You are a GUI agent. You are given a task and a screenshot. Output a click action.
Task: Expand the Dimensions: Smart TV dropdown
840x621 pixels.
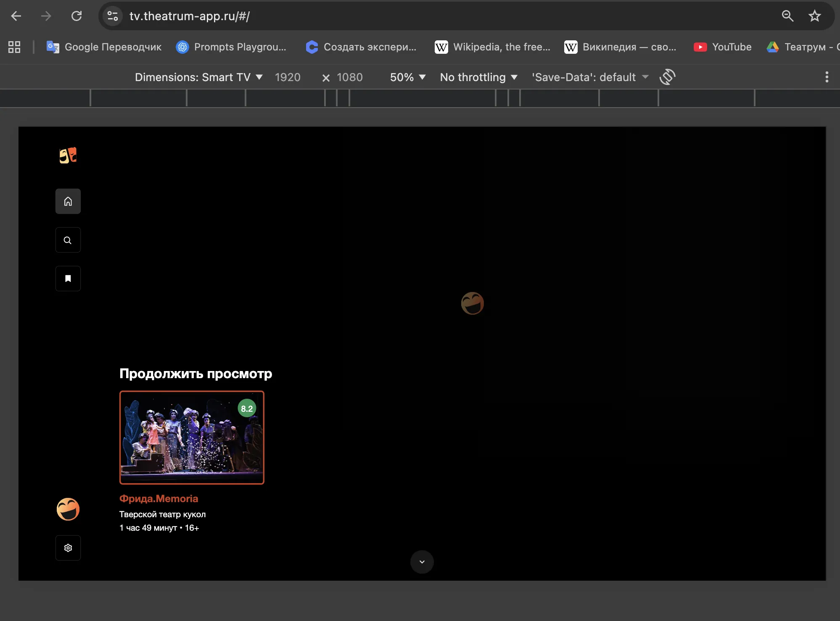pos(198,77)
